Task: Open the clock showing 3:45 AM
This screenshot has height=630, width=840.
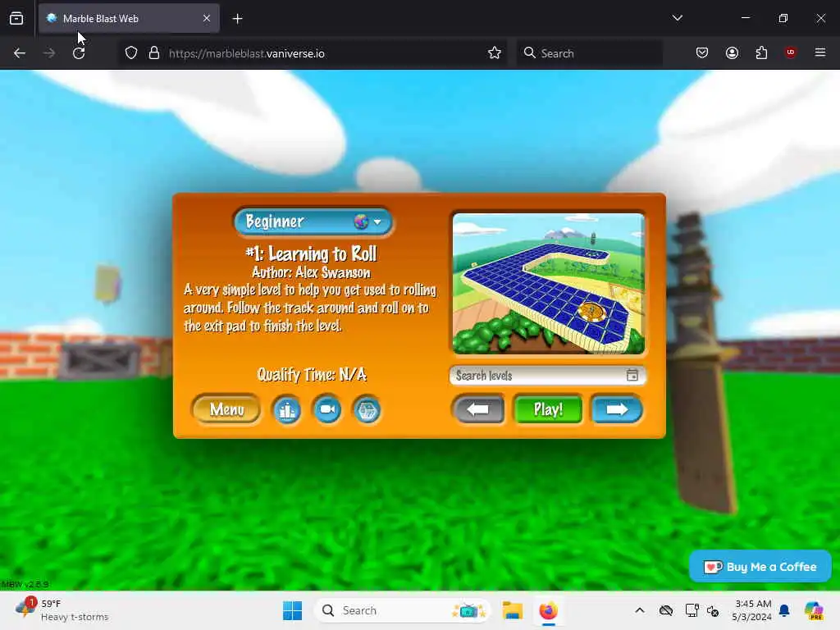Action: point(752,610)
